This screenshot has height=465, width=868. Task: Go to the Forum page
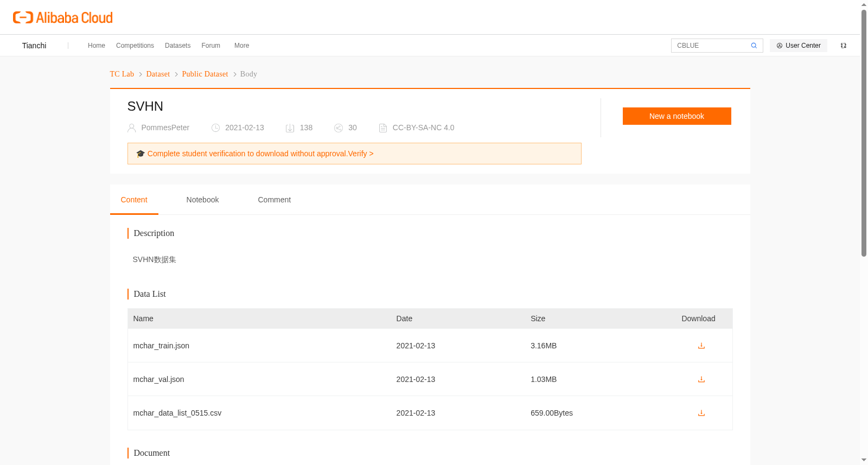[x=211, y=46]
